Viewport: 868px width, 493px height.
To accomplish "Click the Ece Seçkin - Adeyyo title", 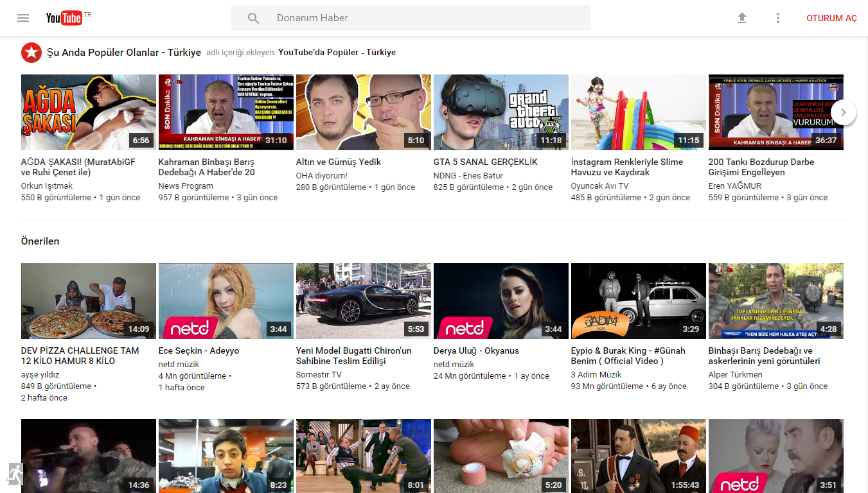I will point(199,350).
